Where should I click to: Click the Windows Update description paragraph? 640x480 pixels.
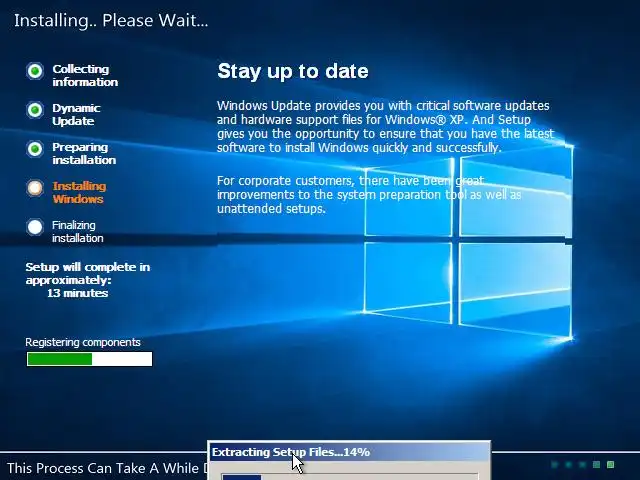[385, 127]
